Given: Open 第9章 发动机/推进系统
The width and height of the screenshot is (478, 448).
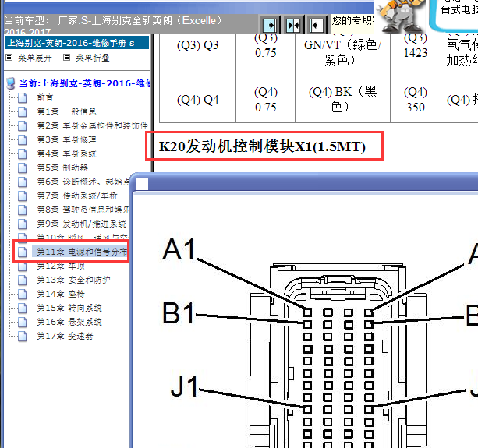Looking at the screenshot, I should pyautogui.click(x=81, y=224).
